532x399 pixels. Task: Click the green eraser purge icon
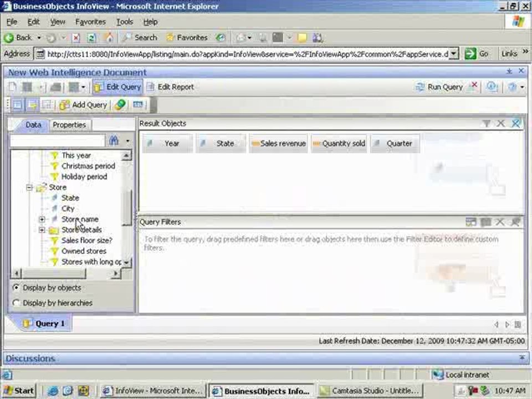click(120, 105)
